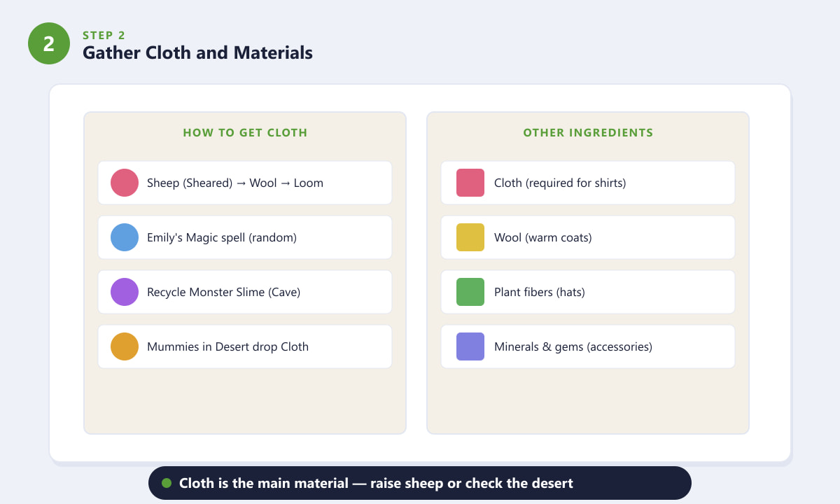
Task: Select the 'Plant fibers (hats)' text
Action: click(x=540, y=292)
